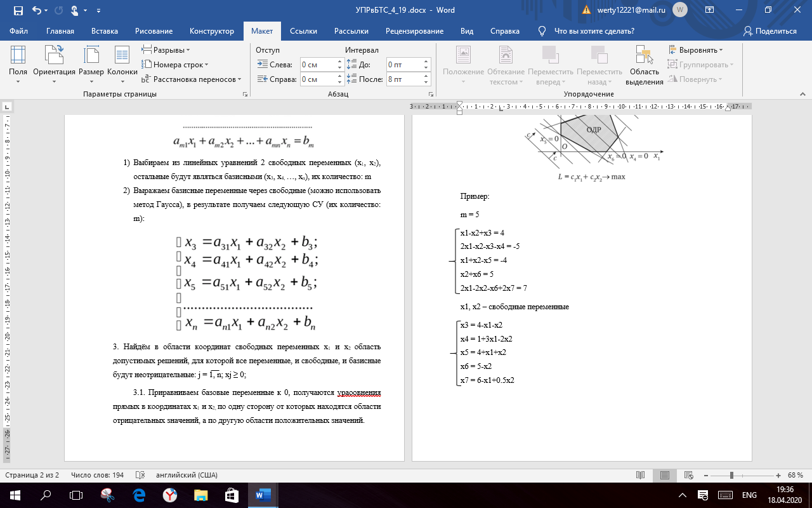Switch to read mode view in status bar
Screen dimensions: 812x508
(x=641, y=475)
